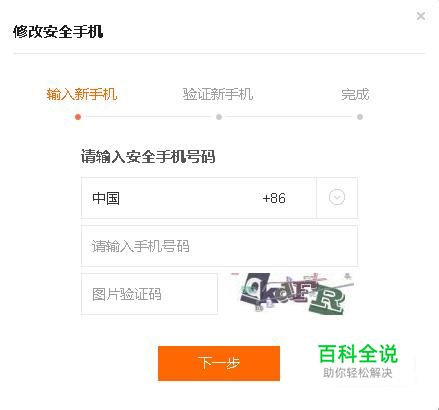Click the 请输入安全手机号码 heading
The image size is (439, 410).
[x=148, y=156]
